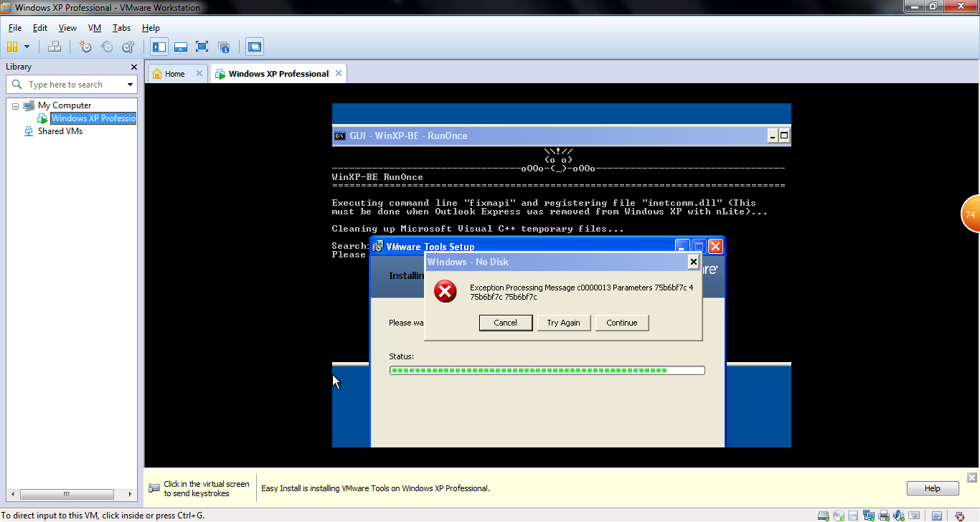Click the status bar camera device icon
980x522 pixels.
pos(914,516)
